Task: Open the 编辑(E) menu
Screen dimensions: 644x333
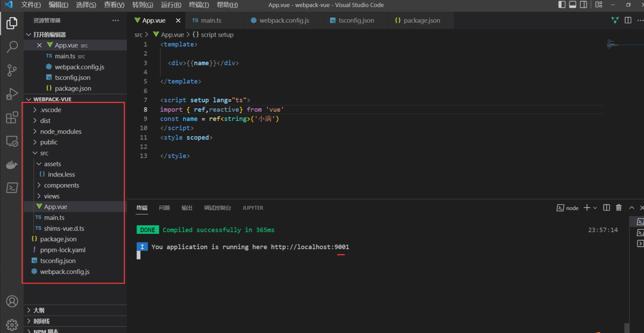Action: click(58, 5)
